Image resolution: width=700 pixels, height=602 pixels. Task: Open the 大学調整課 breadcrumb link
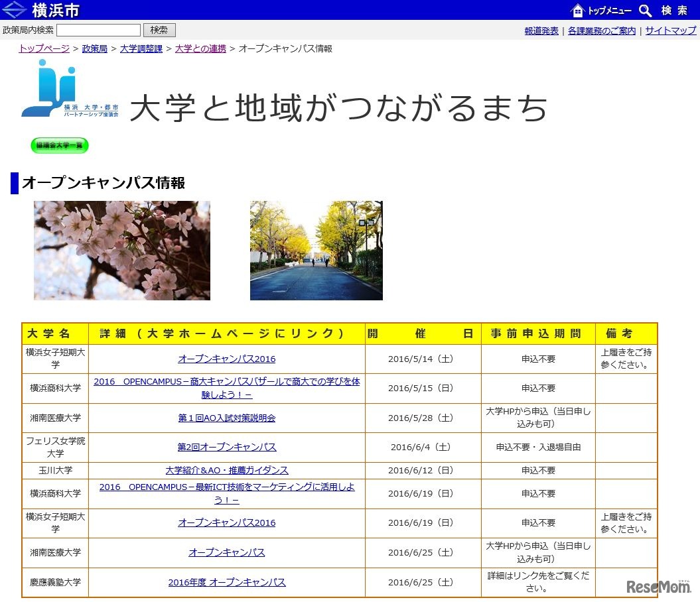tap(141, 48)
